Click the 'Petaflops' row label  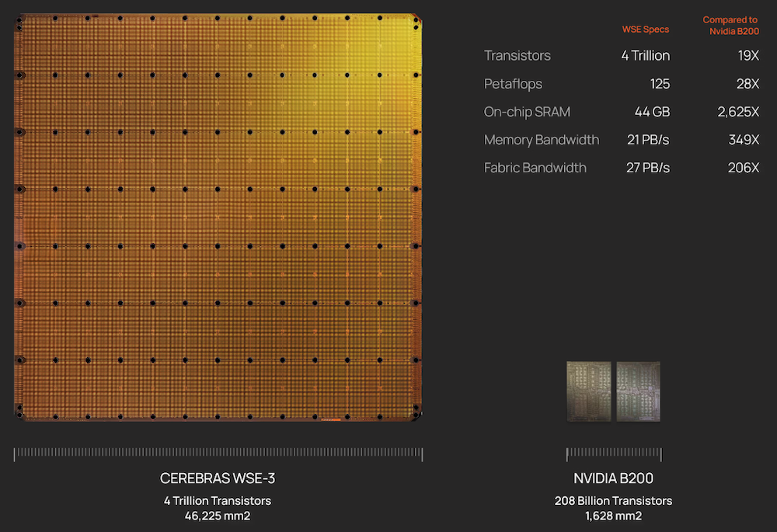point(513,84)
